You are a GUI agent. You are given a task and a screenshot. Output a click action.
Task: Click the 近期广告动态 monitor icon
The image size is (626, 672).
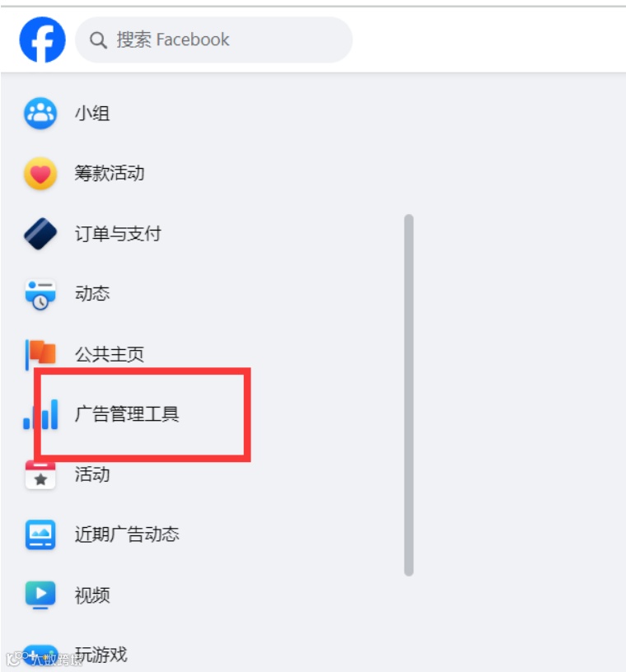[x=40, y=534]
